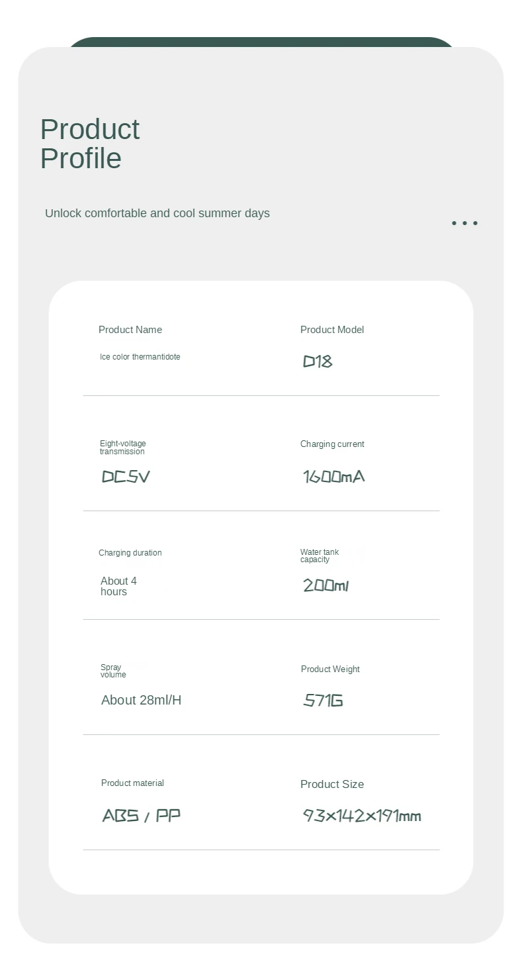Click the summer days subtitle text
Image resolution: width=522 pixels, height=980 pixels.
157,213
